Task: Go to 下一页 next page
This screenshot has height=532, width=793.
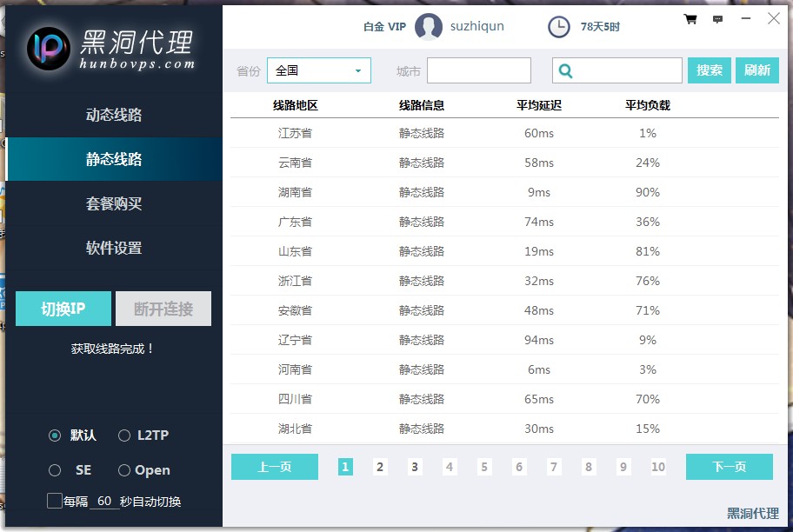Action: tap(729, 467)
